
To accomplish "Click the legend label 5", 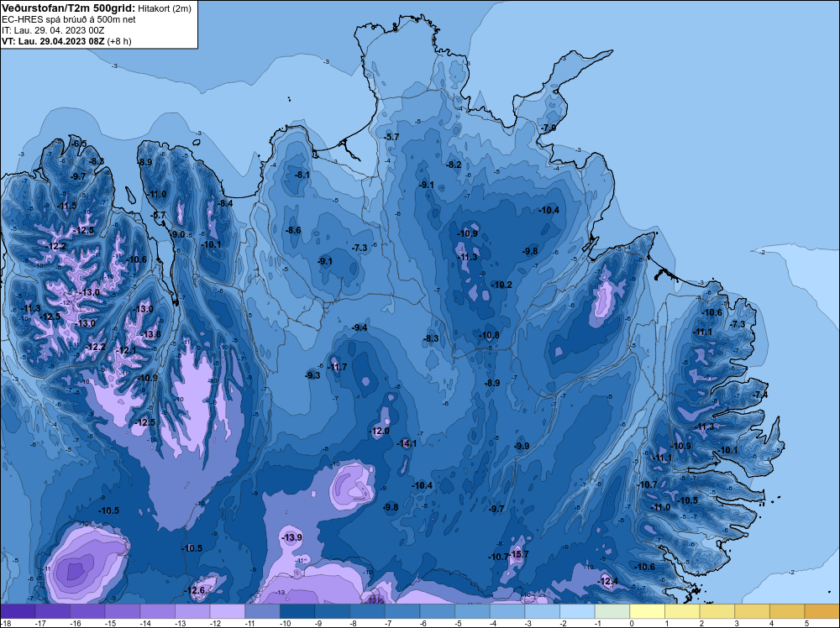I will coord(806,623).
